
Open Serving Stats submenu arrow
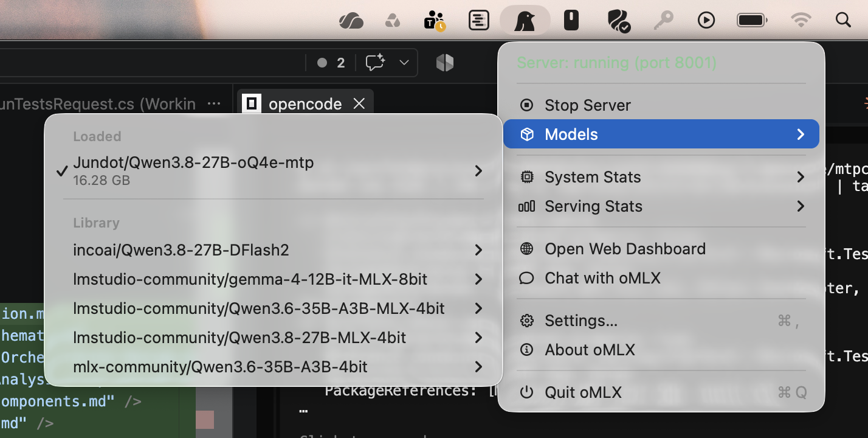click(x=801, y=206)
